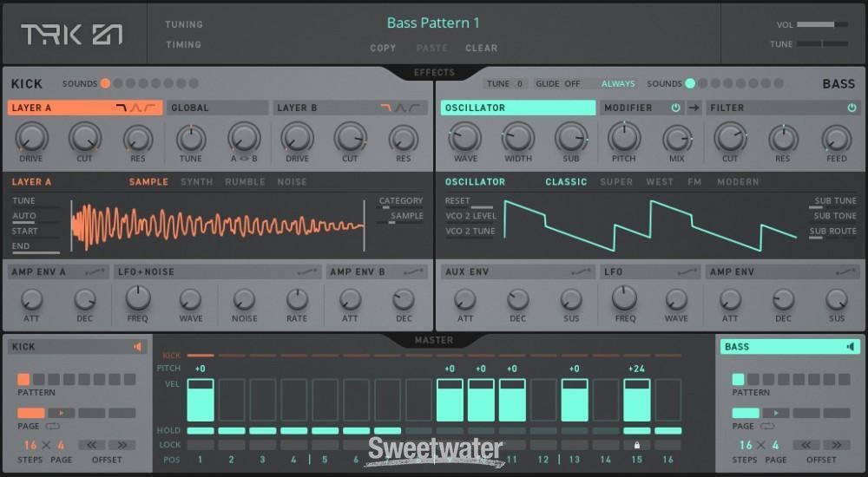Click the COPY button
This screenshot has height=477, width=868.
point(383,49)
